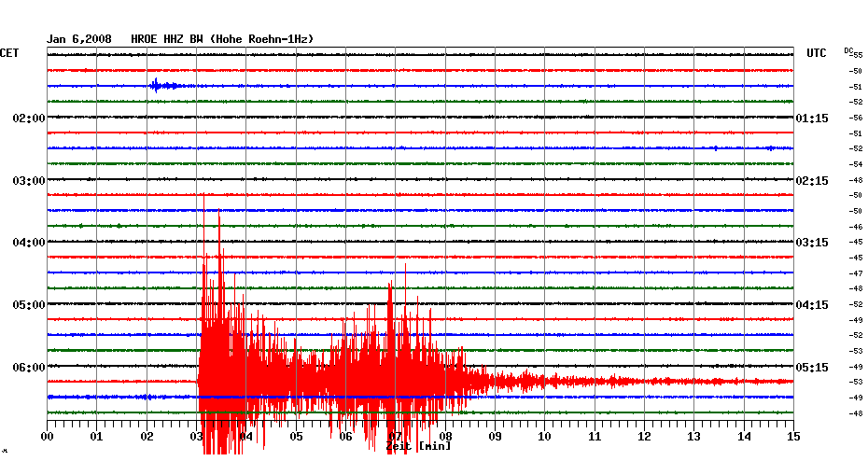
Task: Click the "09" minute tick label
Action: [x=495, y=437]
